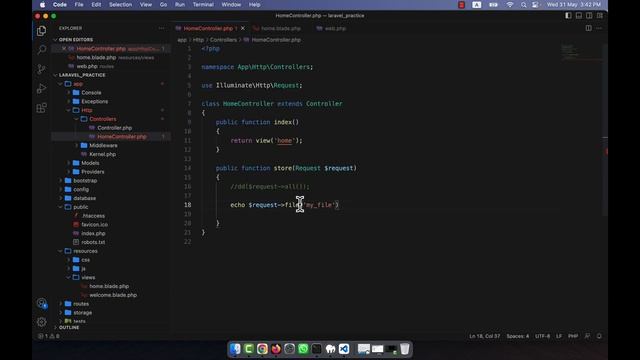Open the Search view in activity bar
640x360 pixels.
(x=41, y=50)
